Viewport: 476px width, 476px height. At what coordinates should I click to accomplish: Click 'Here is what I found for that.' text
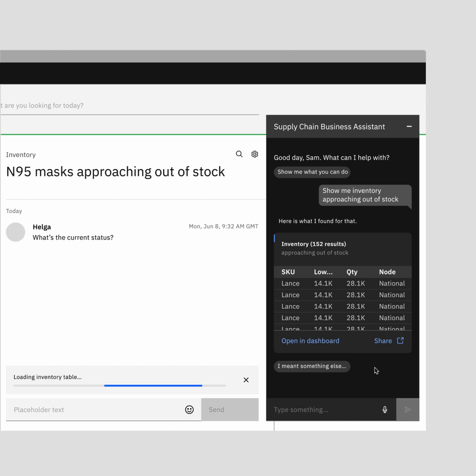click(x=318, y=221)
